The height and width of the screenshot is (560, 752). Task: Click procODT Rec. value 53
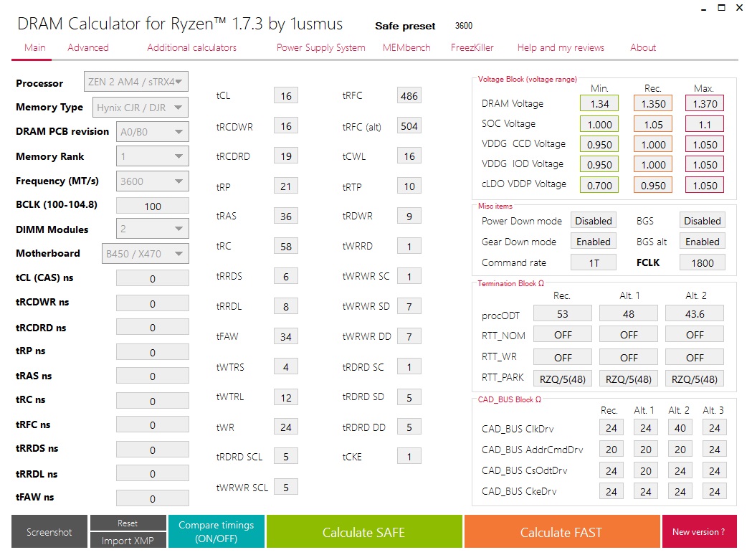pyautogui.click(x=563, y=314)
